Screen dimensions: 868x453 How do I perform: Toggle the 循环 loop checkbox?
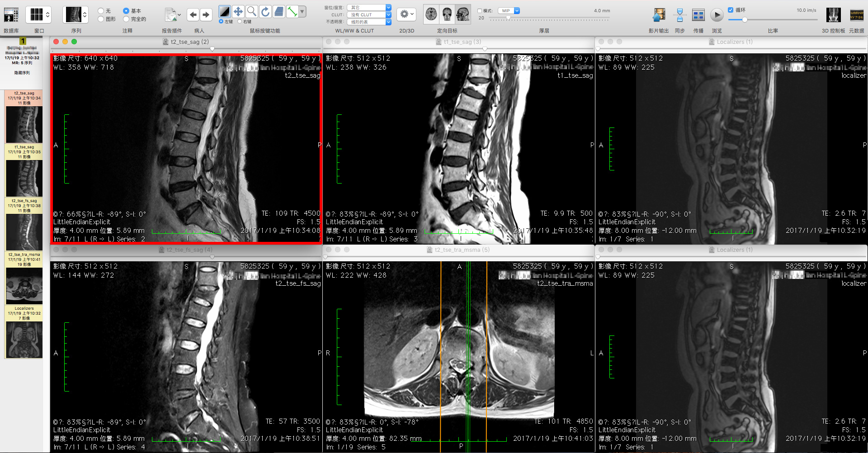pos(731,10)
